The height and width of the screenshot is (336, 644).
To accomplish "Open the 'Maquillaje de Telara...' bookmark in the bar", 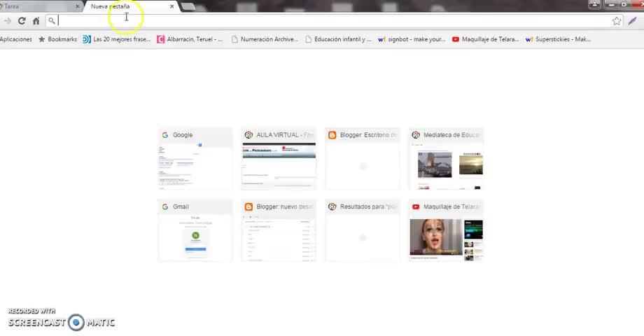I will point(485,39).
